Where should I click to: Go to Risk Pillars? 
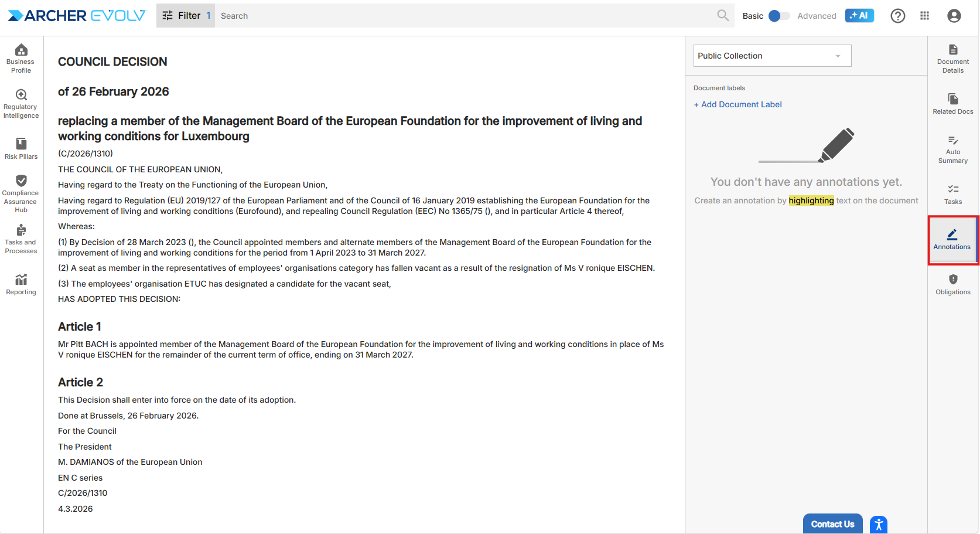[x=21, y=148]
